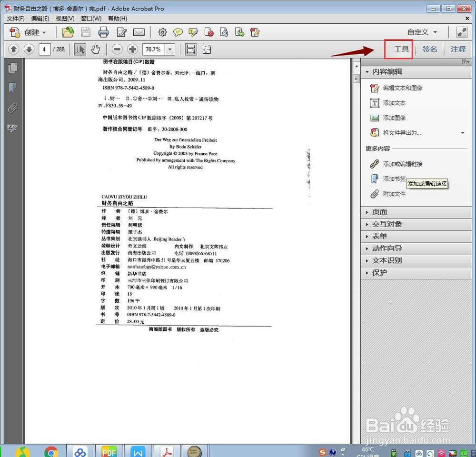Send file using the envelope icon
This screenshot has width=476, height=457.
coord(139,32)
